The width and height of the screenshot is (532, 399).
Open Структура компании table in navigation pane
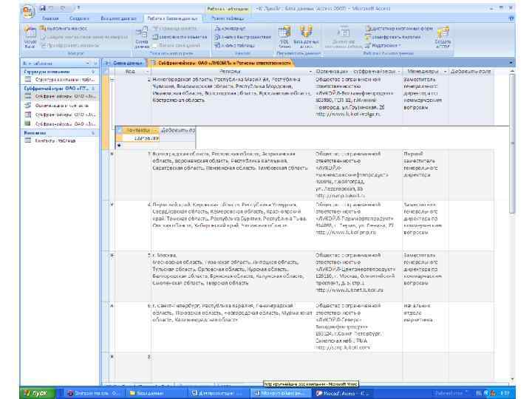click(x=60, y=79)
